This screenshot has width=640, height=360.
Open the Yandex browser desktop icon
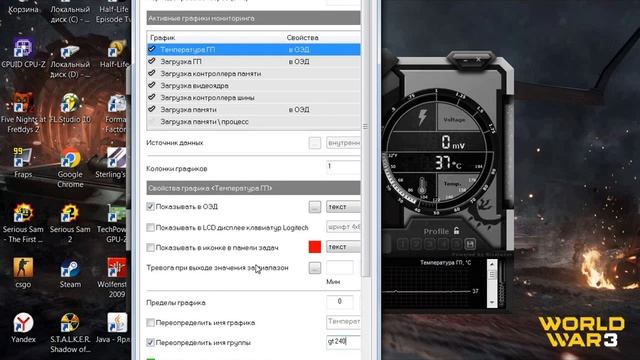click(x=23, y=328)
